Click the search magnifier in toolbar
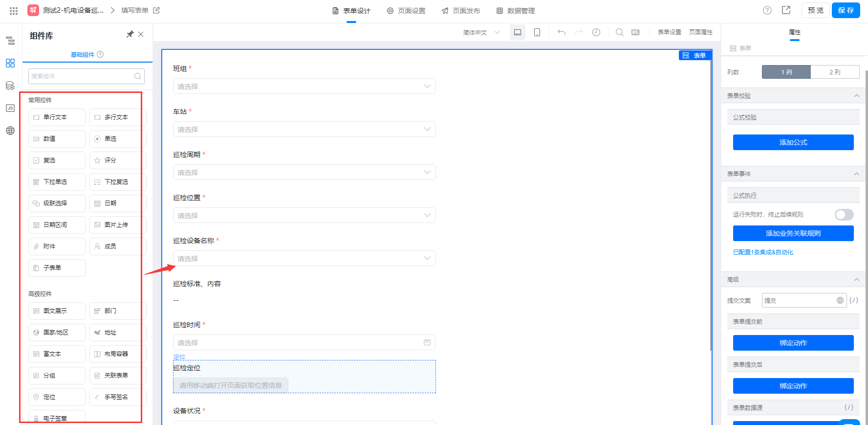 point(619,32)
